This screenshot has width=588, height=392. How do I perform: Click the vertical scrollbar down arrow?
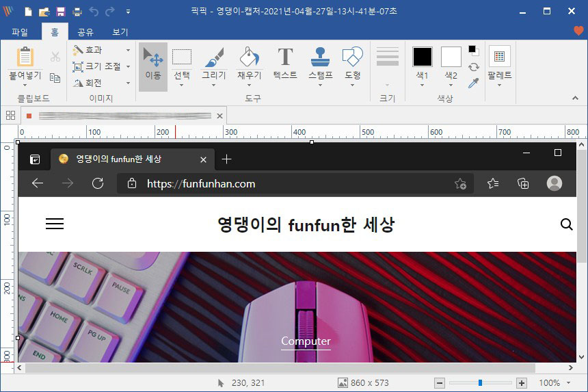coord(582,357)
